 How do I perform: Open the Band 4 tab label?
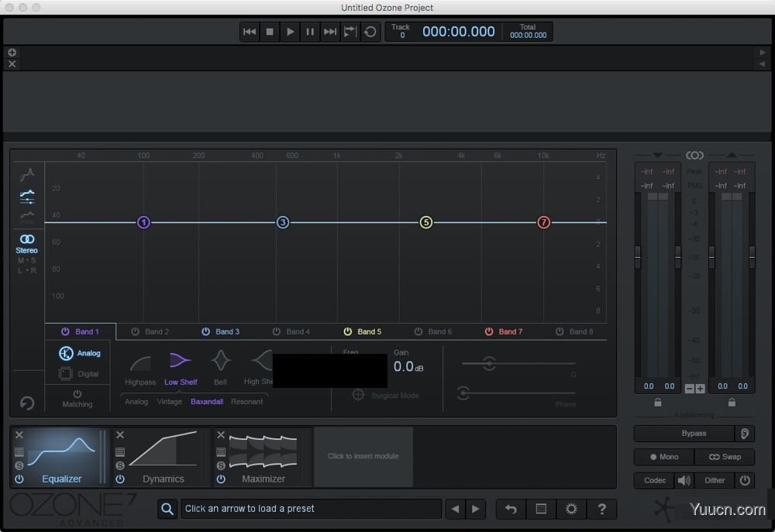coord(298,331)
